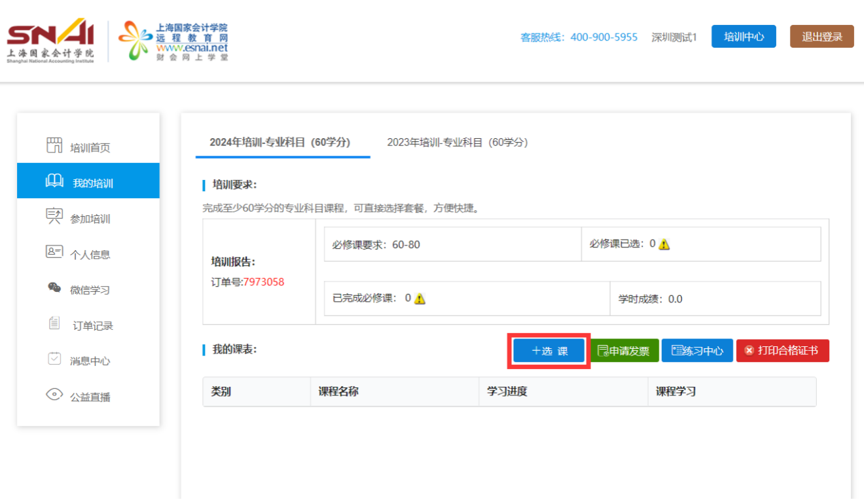
Task: Click the open book icon for 我的培训
Action: coord(54,181)
